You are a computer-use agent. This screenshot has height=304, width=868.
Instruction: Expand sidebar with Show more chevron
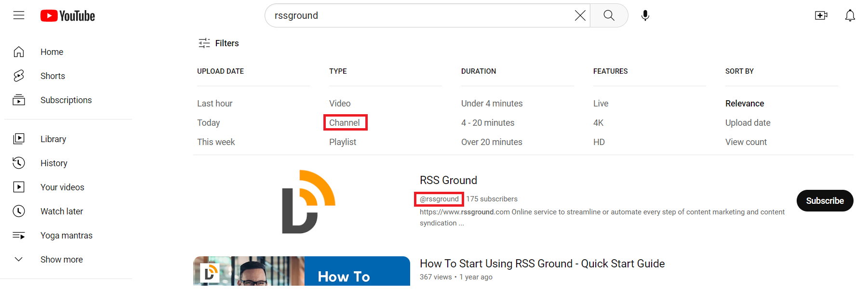pyautogui.click(x=19, y=259)
